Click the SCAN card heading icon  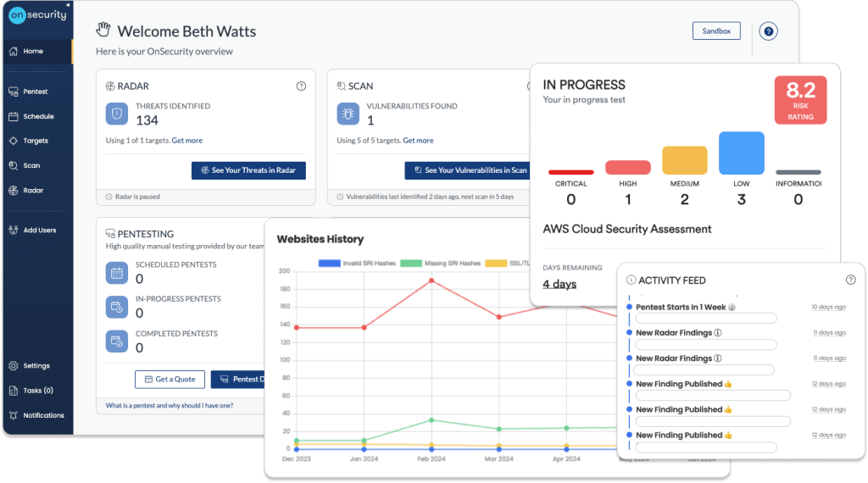tap(341, 86)
